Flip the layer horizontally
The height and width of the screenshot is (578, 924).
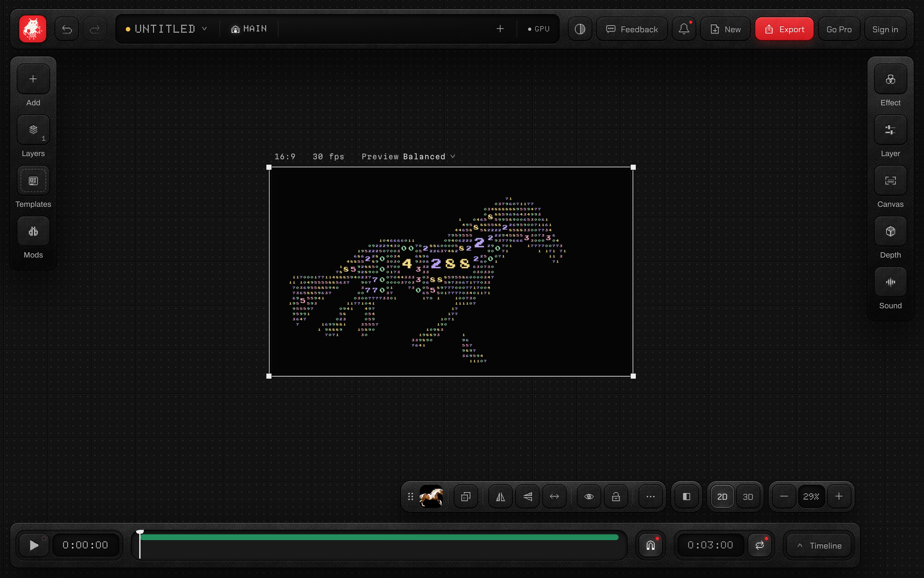click(500, 497)
